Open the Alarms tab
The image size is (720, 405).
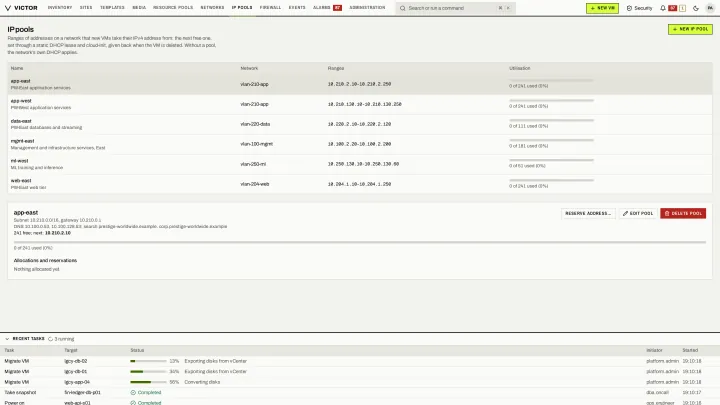[321, 8]
